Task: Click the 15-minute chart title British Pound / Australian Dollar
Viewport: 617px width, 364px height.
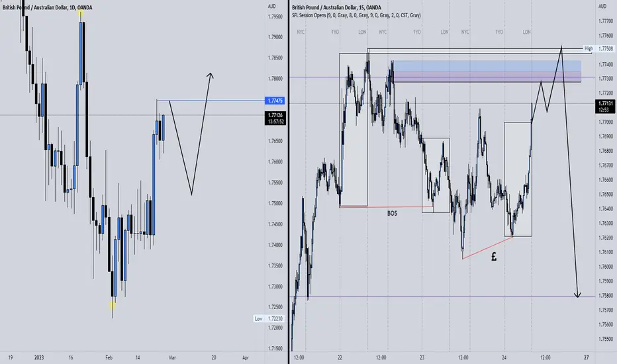Action: coord(336,7)
